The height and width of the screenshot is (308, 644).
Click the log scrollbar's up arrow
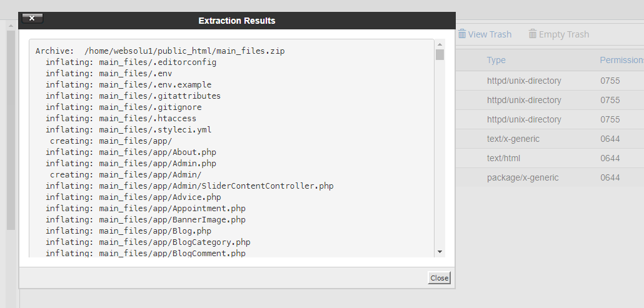440,44
